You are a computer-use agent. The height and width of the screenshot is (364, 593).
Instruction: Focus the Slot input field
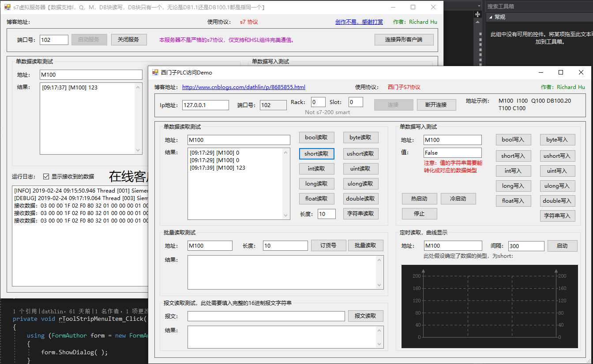tap(356, 102)
